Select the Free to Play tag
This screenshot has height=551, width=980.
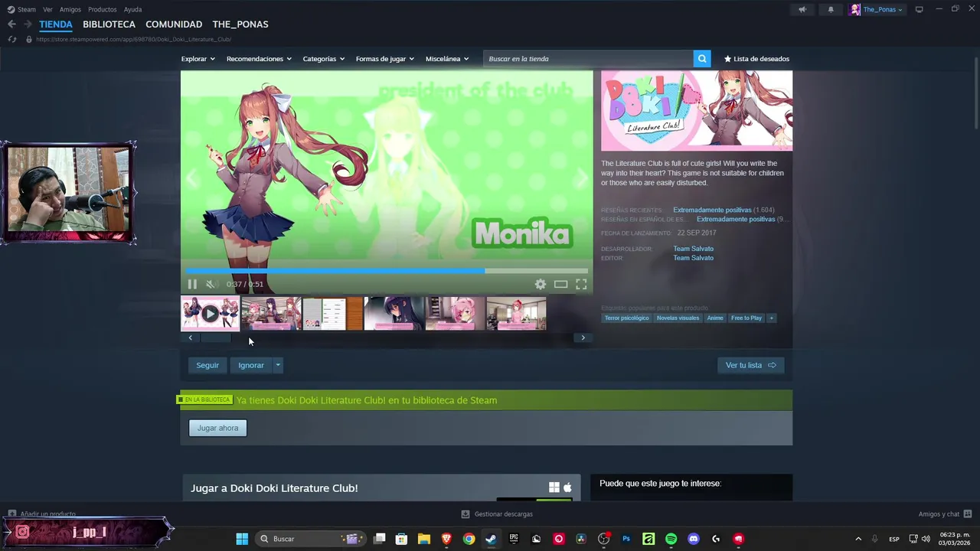(746, 318)
